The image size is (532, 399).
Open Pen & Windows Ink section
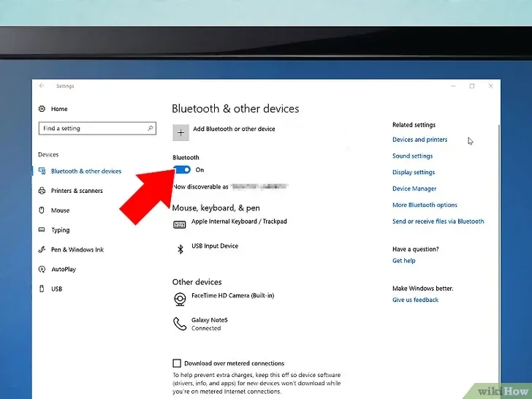click(x=77, y=250)
